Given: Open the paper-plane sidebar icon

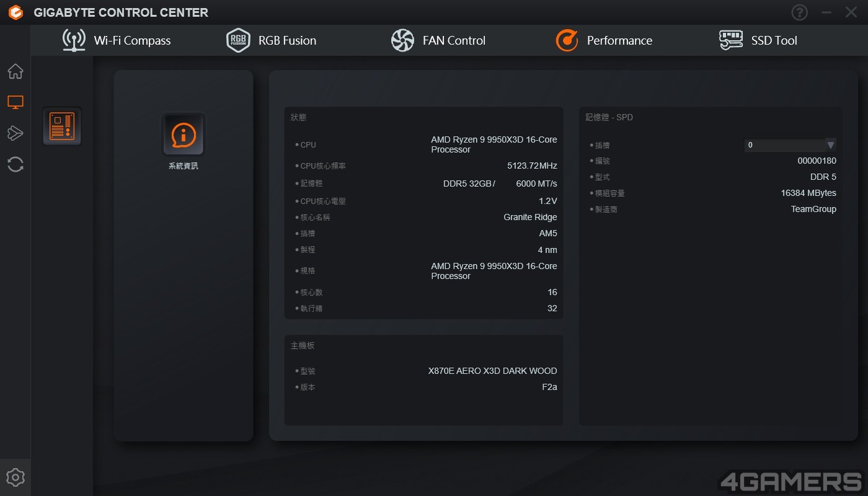Looking at the screenshot, I should coord(15,133).
